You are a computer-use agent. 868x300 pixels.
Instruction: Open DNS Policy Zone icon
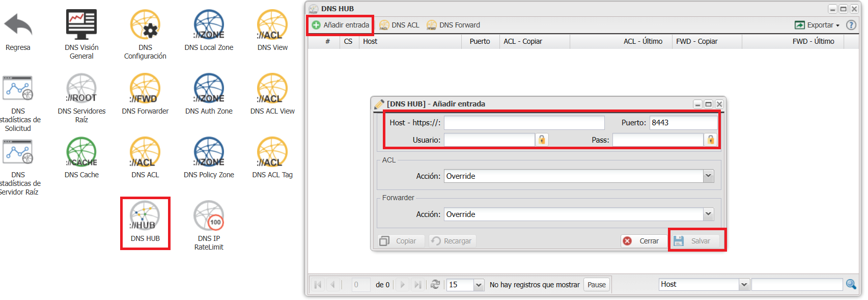(209, 153)
